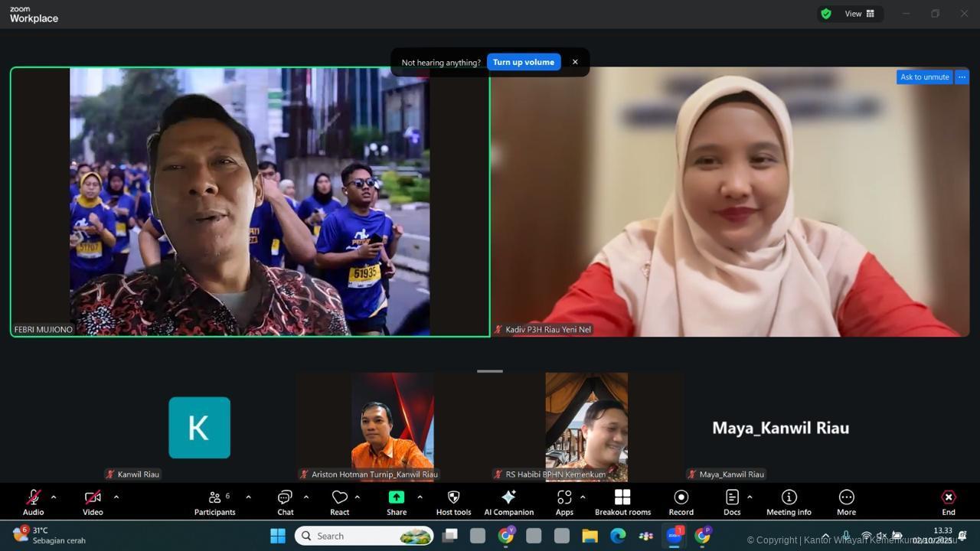Dismiss the Not hearing anything notification
This screenshot has width=980, height=551.
pos(575,62)
